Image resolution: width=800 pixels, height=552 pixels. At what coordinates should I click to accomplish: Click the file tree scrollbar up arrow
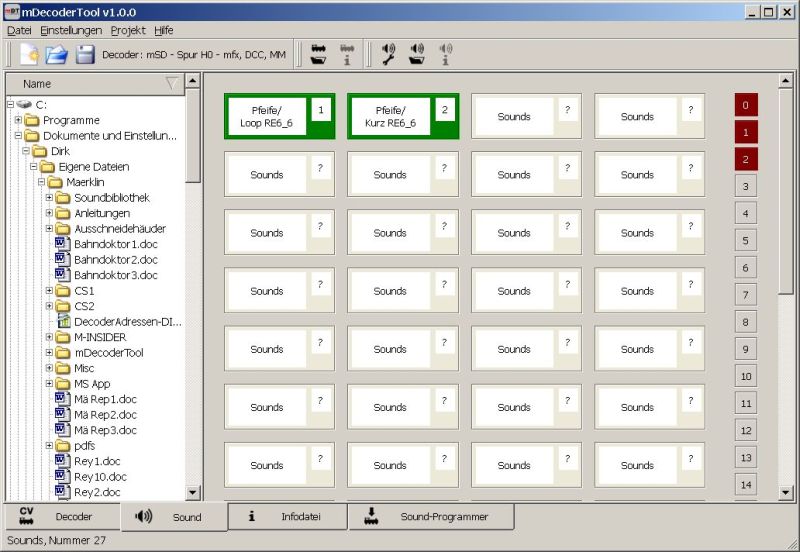pos(192,81)
